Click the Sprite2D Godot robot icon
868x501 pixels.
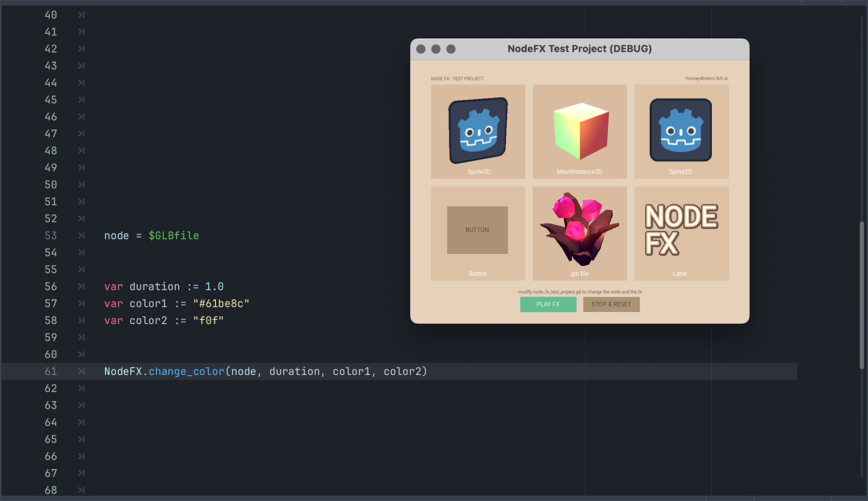[x=681, y=130]
